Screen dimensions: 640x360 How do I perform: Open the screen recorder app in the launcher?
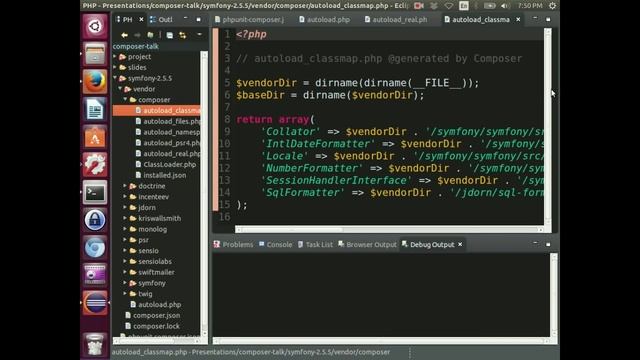tap(95, 275)
